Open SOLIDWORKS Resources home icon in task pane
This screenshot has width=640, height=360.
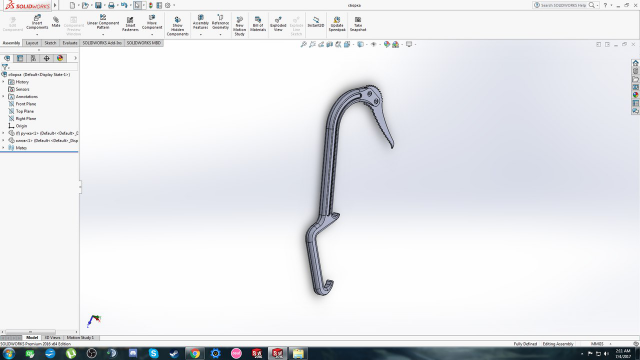pos(636,63)
